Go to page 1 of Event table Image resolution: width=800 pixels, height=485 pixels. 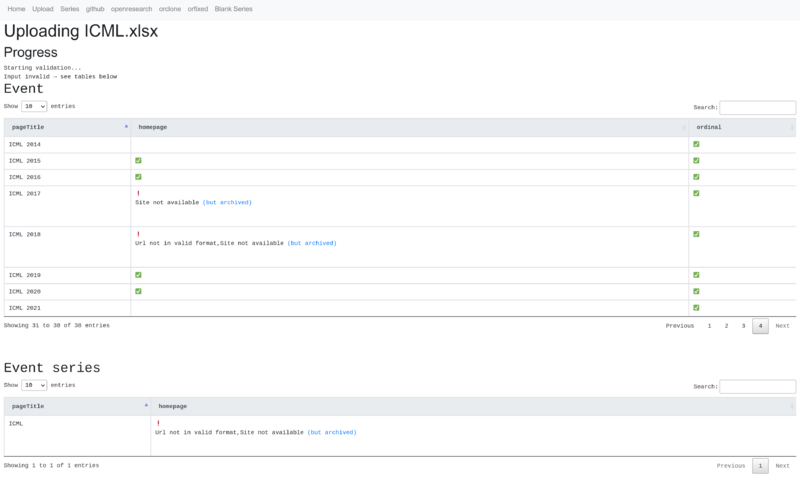(709, 326)
